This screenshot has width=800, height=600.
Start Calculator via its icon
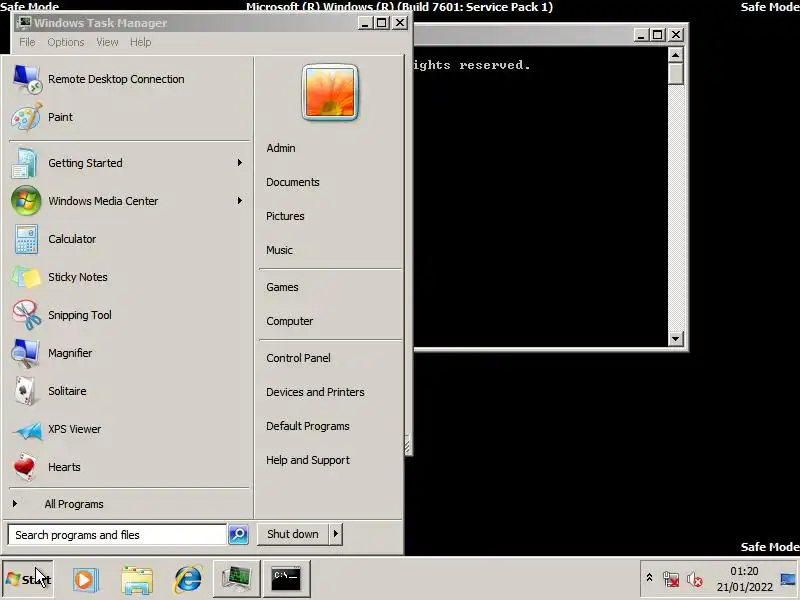(26, 239)
